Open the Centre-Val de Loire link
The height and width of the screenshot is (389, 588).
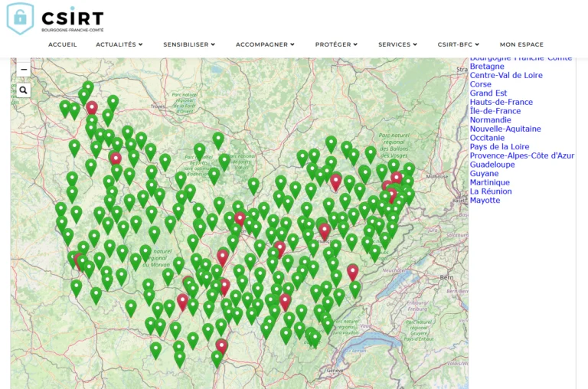point(506,75)
